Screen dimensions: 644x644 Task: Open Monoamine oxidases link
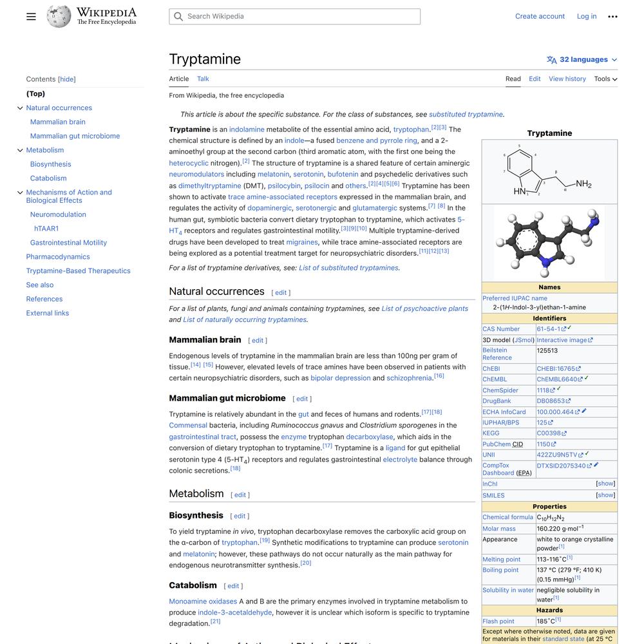[203, 601]
